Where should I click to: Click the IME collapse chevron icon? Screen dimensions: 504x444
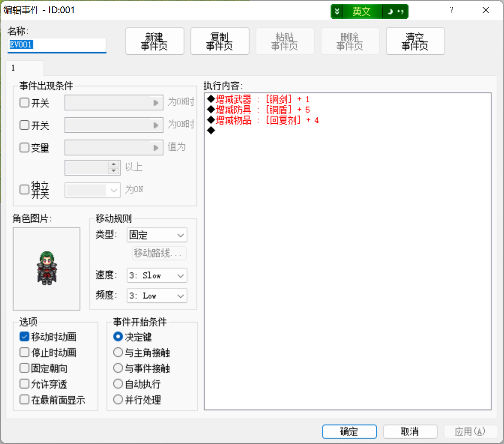337,12
